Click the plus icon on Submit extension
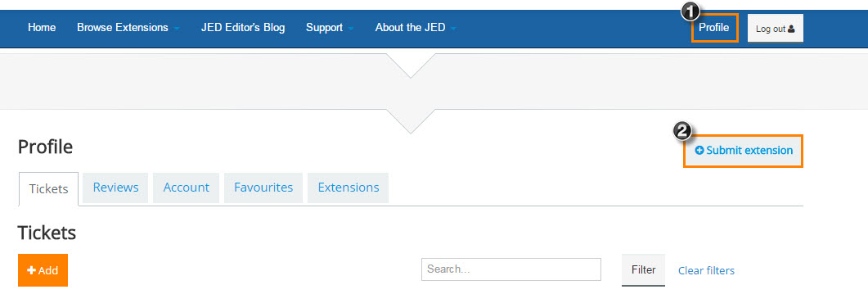Screen dimensions: 868x303 [x=699, y=150]
